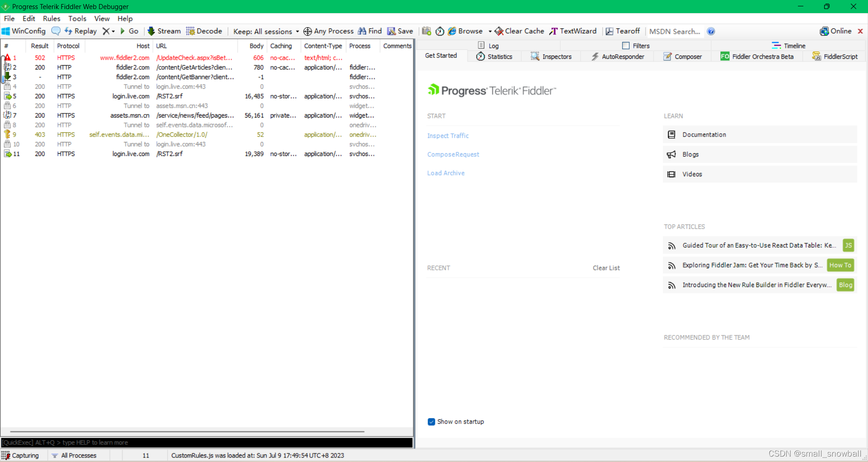Select session 9 with 403 result

[x=207, y=135]
